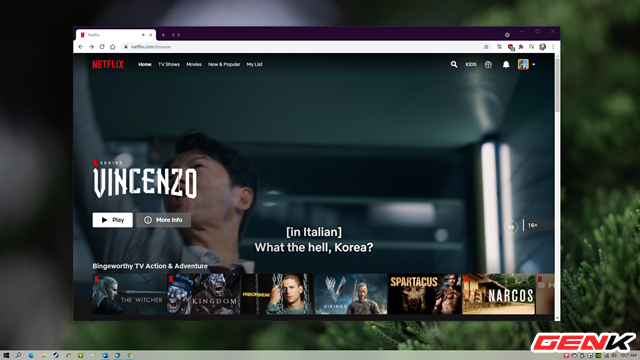640x360 pixels.
Task: Click the Bingeworthy TV Action & Adventure heading
Action: pos(150,266)
